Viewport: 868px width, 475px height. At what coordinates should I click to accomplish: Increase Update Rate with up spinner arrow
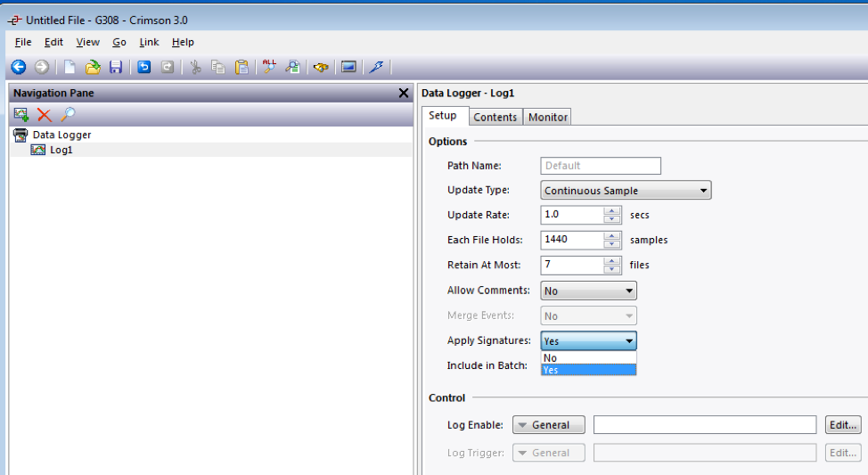[x=611, y=210]
